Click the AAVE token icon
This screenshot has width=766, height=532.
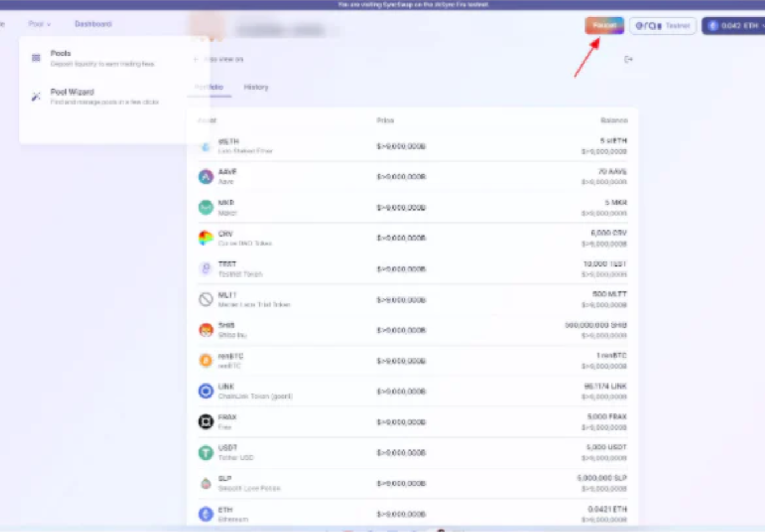[206, 176]
